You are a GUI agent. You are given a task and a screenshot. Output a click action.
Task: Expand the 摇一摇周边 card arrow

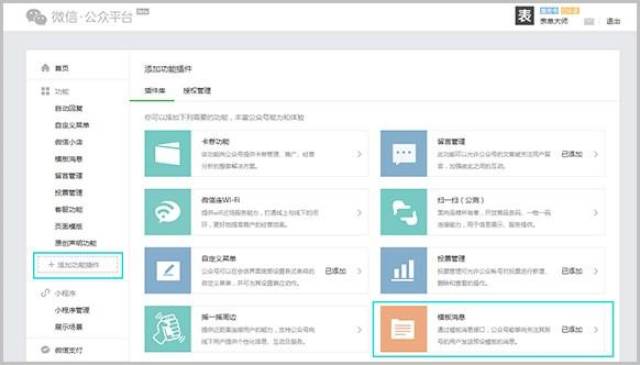click(x=359, y=329)
